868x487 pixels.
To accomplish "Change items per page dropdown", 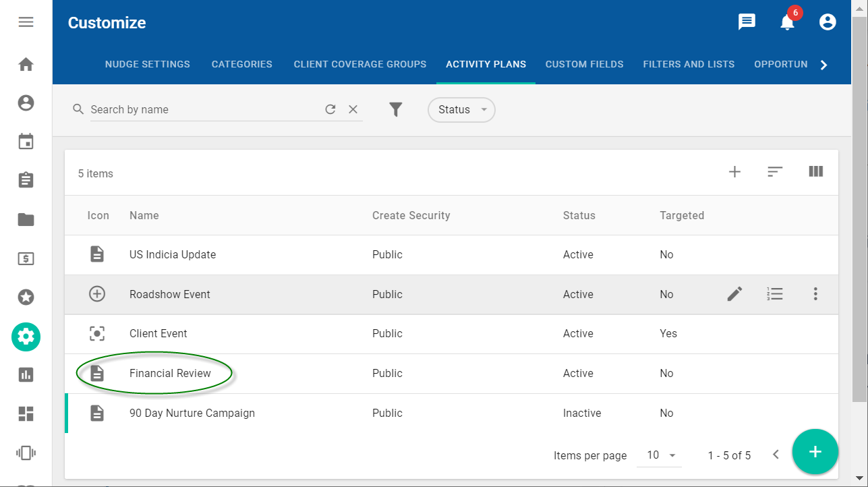I will 661,455.
